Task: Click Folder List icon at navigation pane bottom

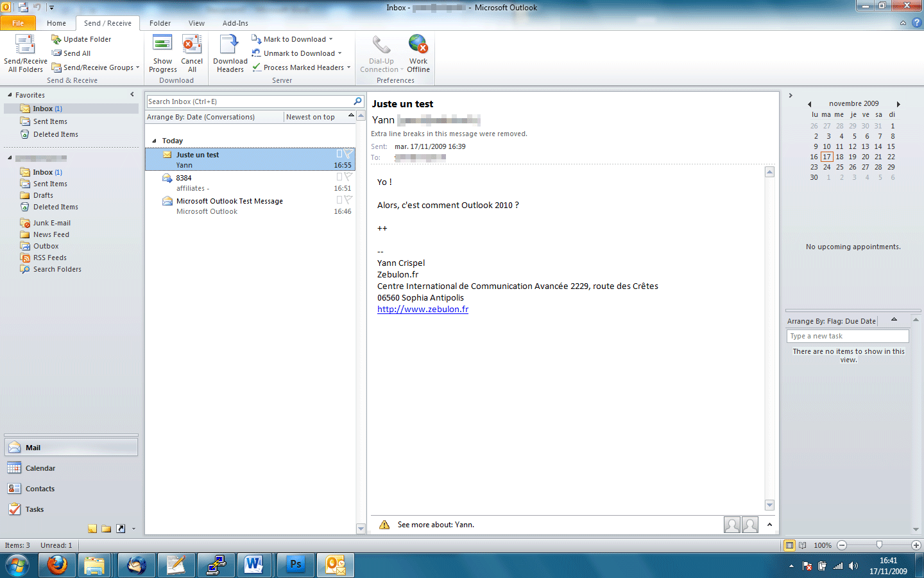Action: coord(107,529)
